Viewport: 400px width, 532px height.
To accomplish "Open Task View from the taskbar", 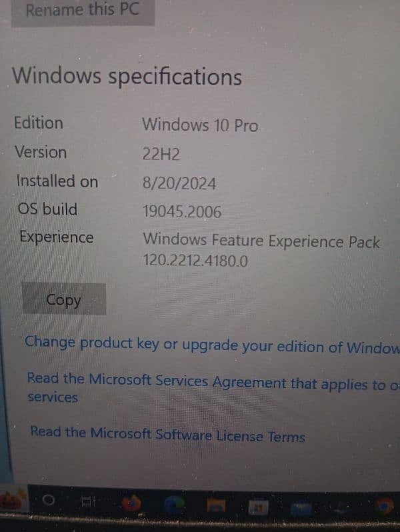I will point(89,501).
